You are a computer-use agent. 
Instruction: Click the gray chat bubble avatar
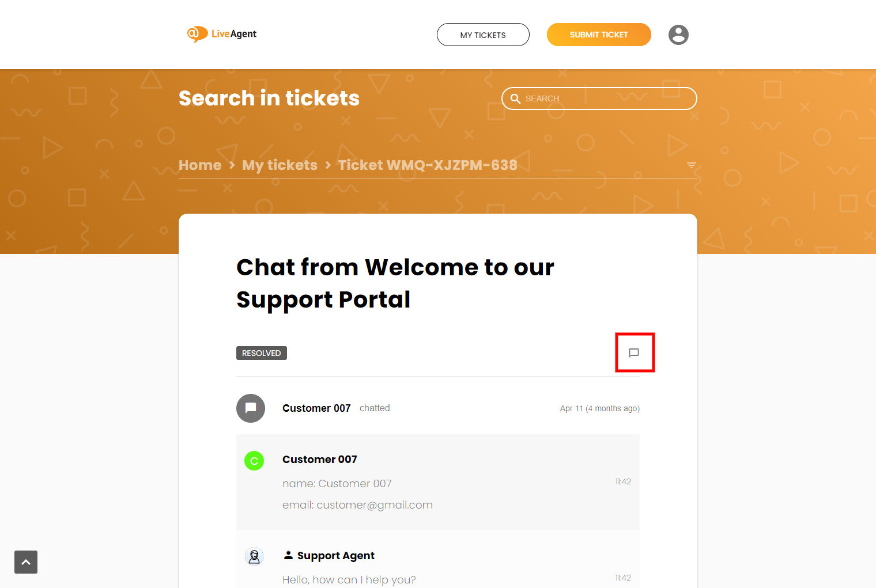point(251,408)
